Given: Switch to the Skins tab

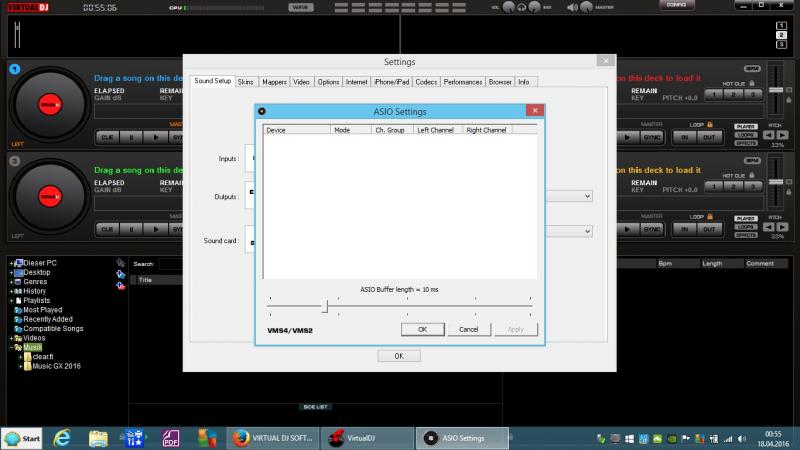Looking at the screenshot, I should [245, 82].
